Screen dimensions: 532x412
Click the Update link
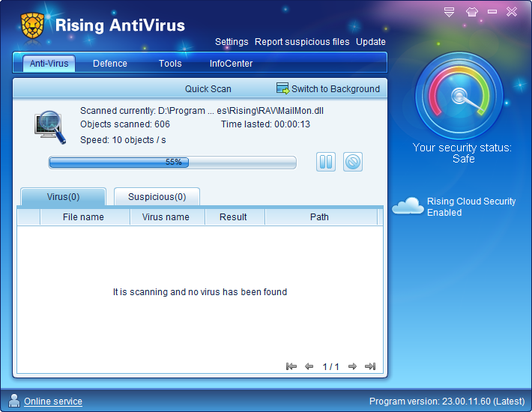(x=370, y=42)
